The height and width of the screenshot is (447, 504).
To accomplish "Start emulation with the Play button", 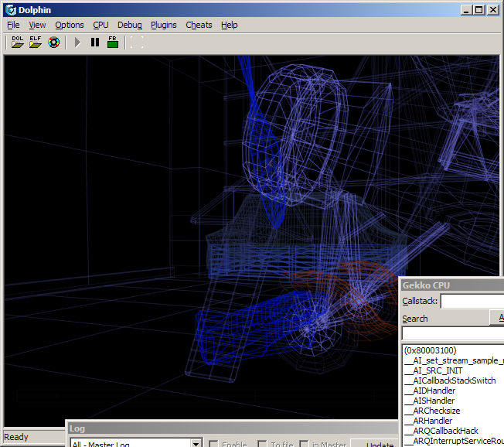I will (77, 42).
